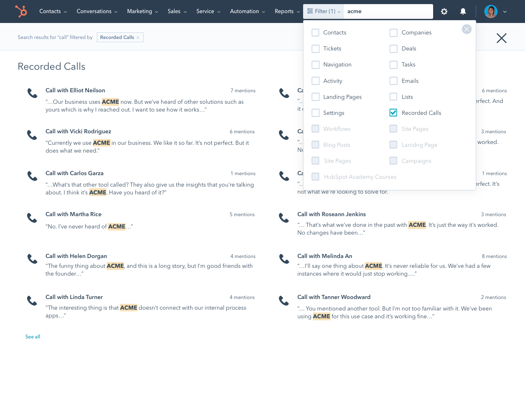
Task: Click the Blog Posts filter checkbox
Action: (x=315, y=145)
